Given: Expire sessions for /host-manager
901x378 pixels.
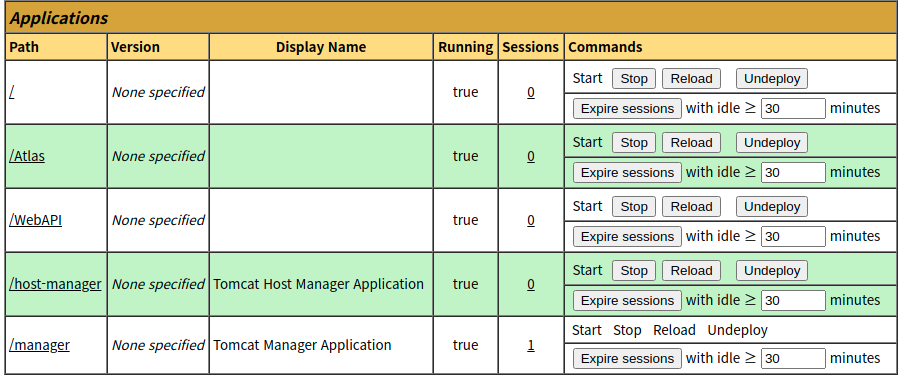Looking at the screenshot, I should (627, 300).
